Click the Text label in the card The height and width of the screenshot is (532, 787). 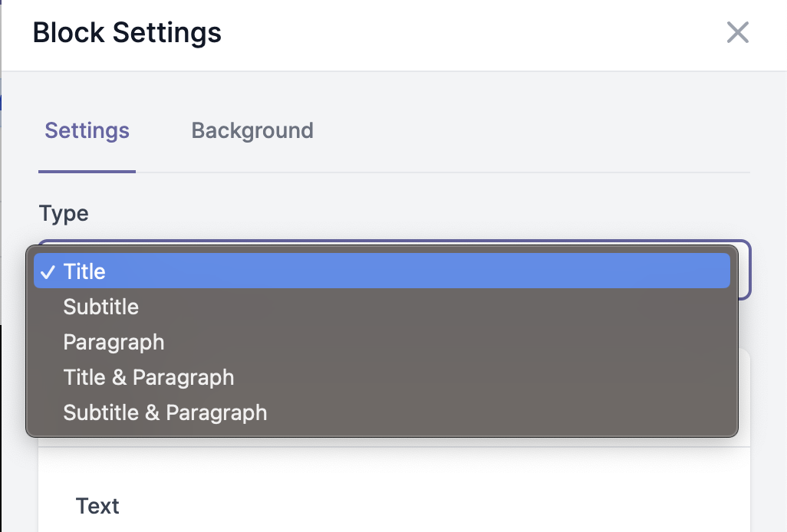tap(97, 506)
